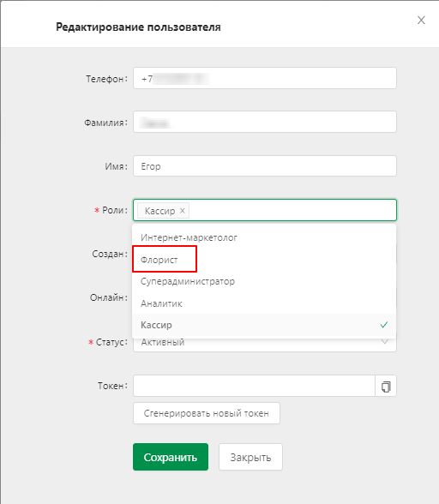Focus the Телефон input field

coord(265,78)
